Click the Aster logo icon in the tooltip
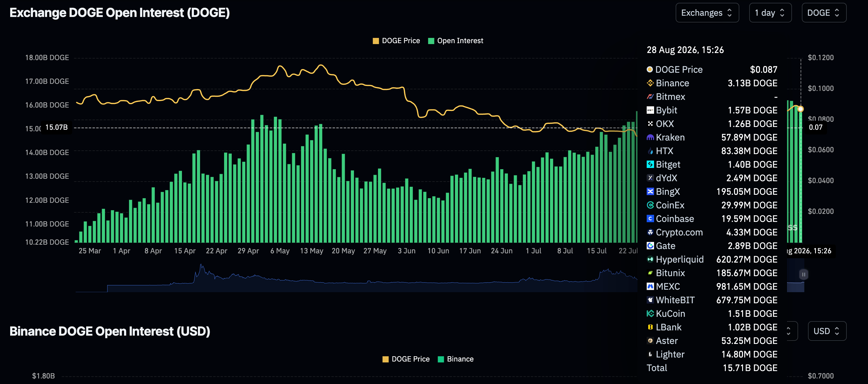This screenshot has width=868, height=384. tap(650, 341)
